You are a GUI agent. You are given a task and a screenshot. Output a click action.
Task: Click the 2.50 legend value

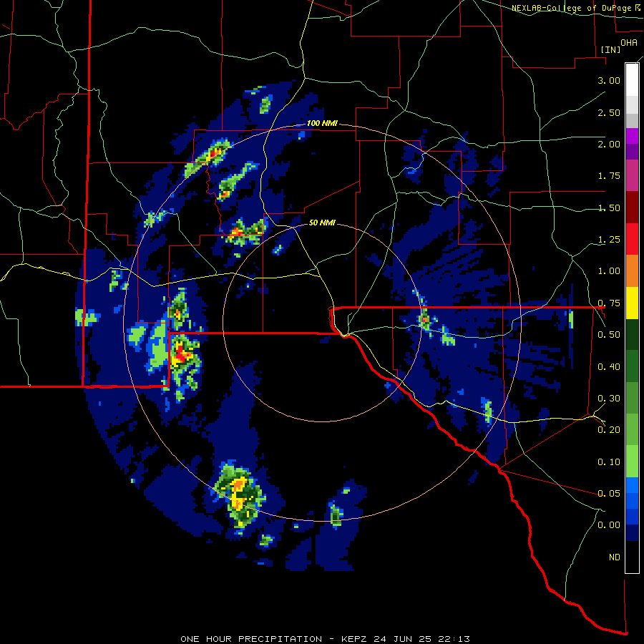pyautogui.click(x=609, y=112)
